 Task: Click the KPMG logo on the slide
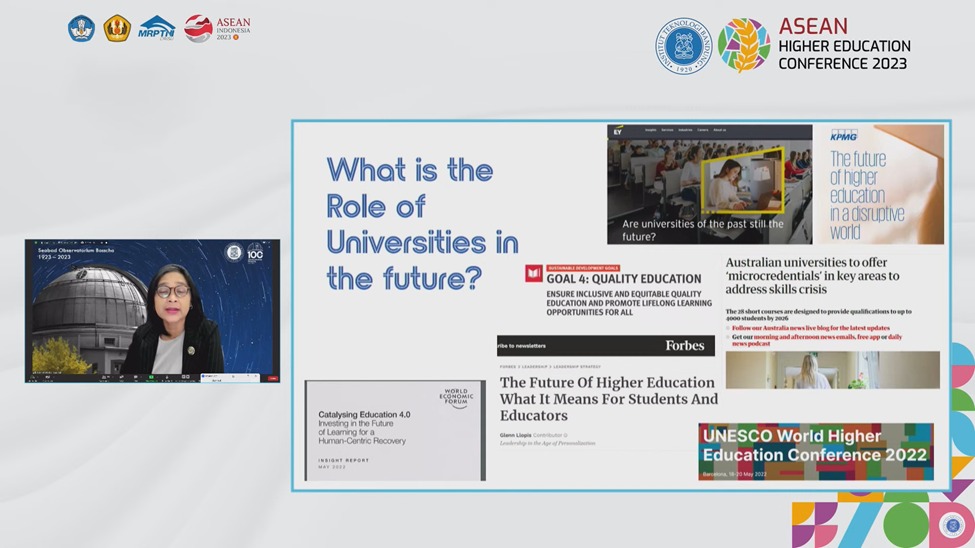coord(843,135)
